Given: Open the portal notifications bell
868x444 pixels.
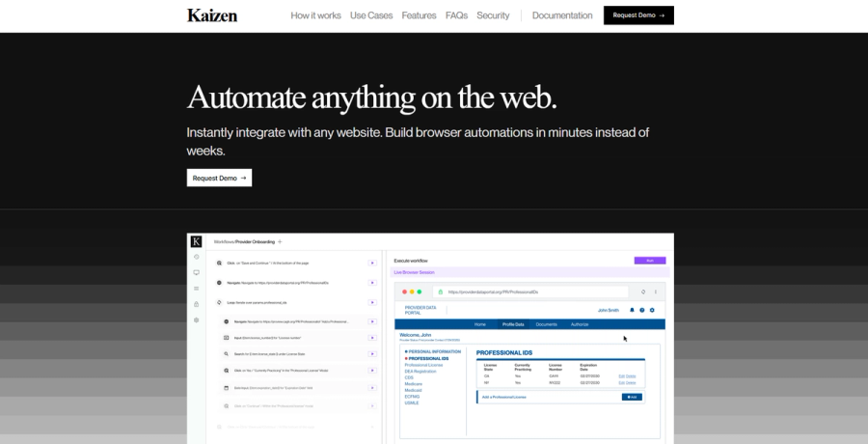Looking at the screenshot, I should [632, 310].
